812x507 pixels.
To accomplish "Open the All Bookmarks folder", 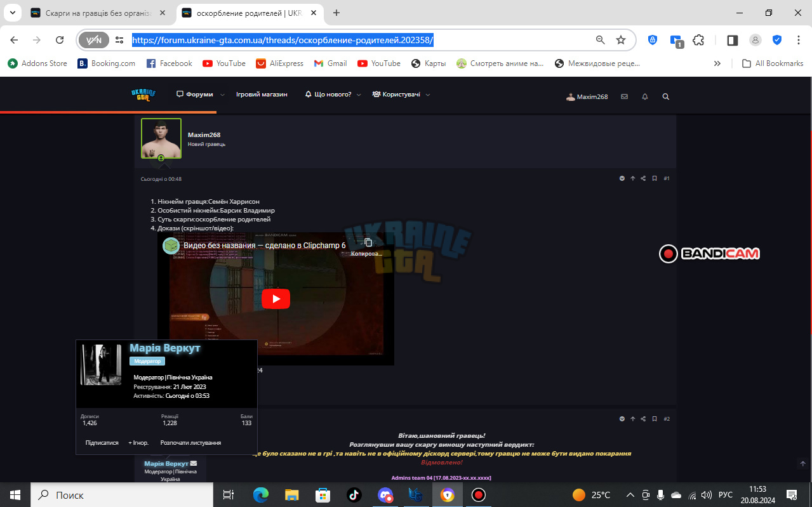I will click(773, 63).
